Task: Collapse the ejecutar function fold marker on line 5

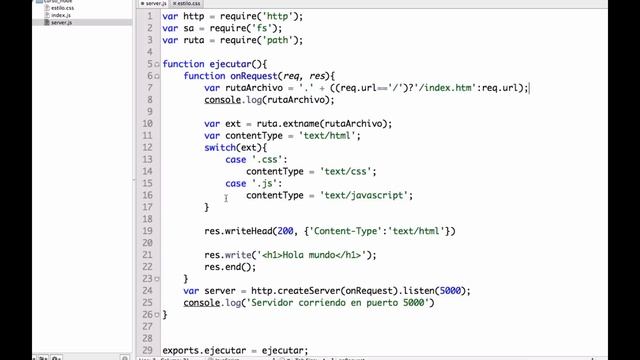Action: coord(157,64)
